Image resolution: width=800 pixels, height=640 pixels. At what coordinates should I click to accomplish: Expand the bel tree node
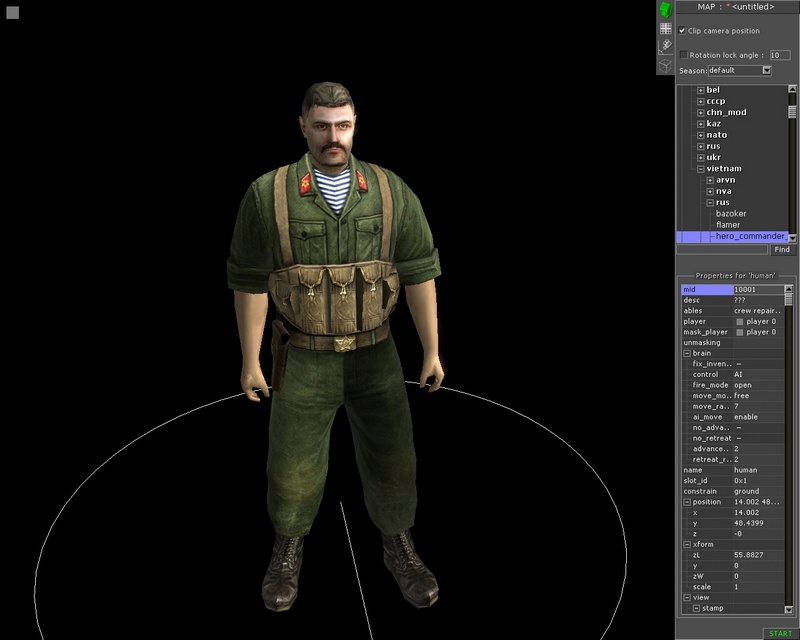tap(701, 90)
